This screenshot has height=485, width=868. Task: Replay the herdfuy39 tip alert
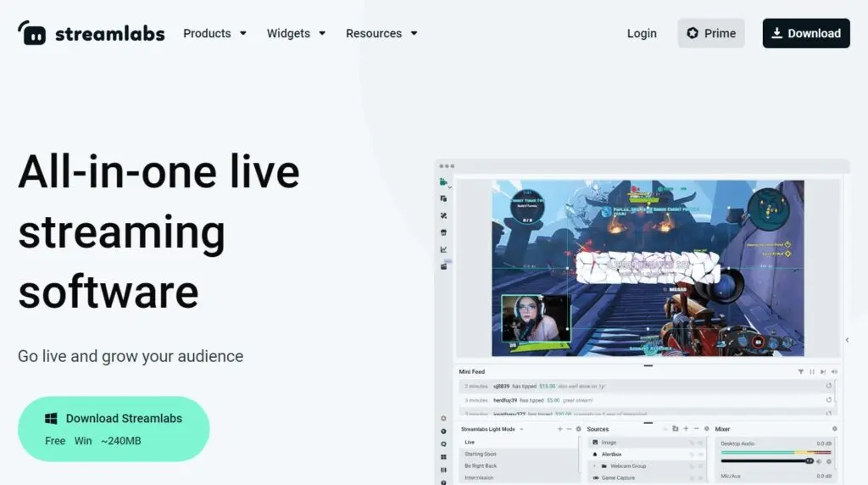(829, 399)
